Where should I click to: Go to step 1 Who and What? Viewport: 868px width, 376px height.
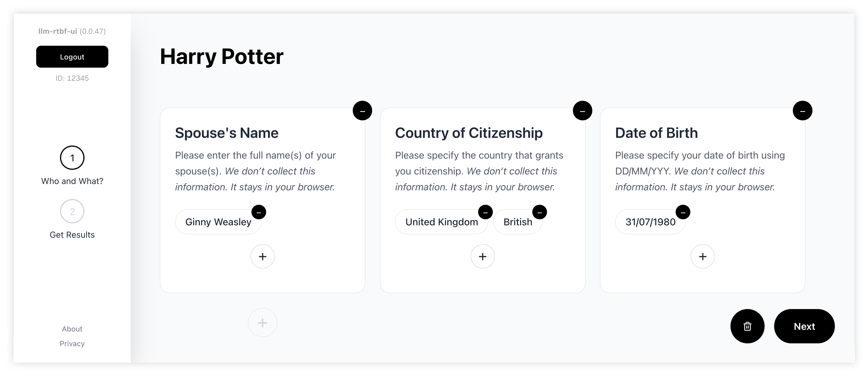point(72,158)
